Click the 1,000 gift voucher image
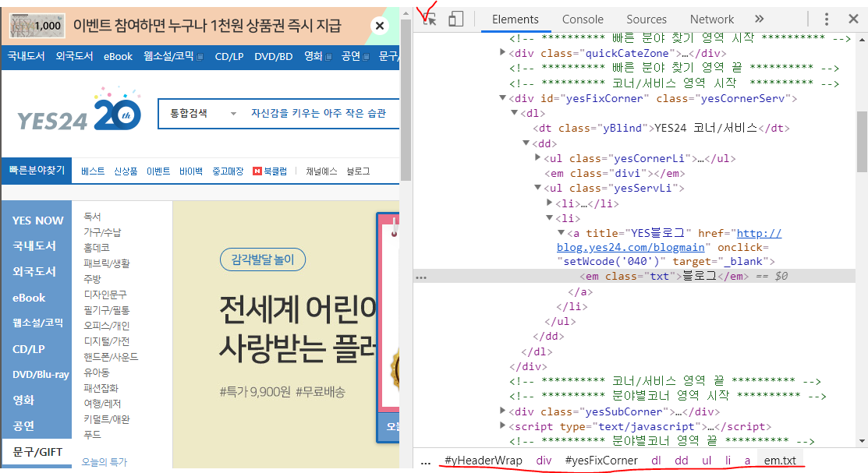The width and height of the screenshot is (868, 473). (37, 26)
